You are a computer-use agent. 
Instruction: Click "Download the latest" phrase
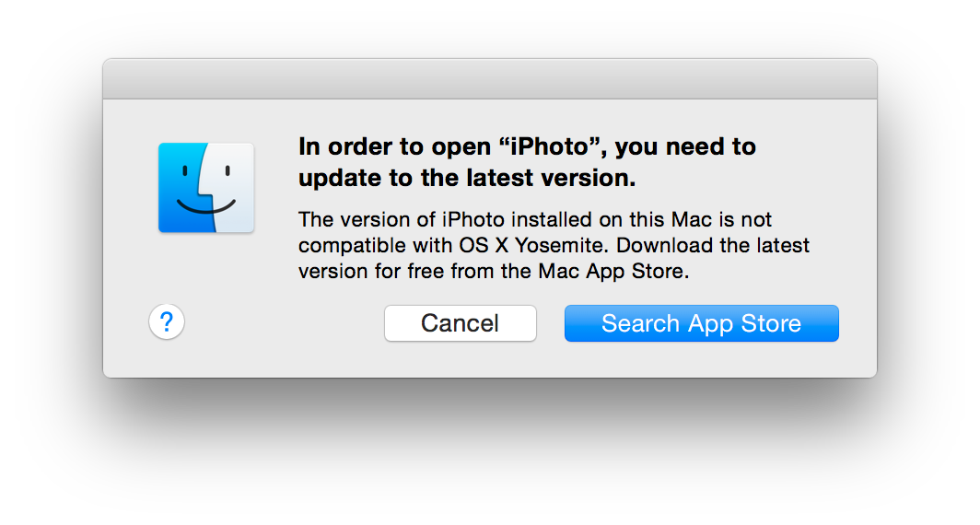[725, 246]
